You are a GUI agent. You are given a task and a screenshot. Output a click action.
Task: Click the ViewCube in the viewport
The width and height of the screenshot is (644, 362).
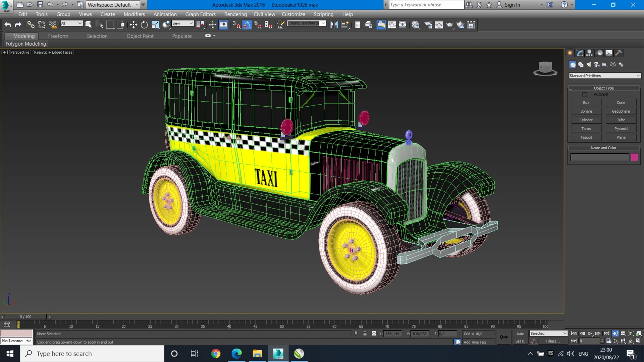click(x=545, y=69)
